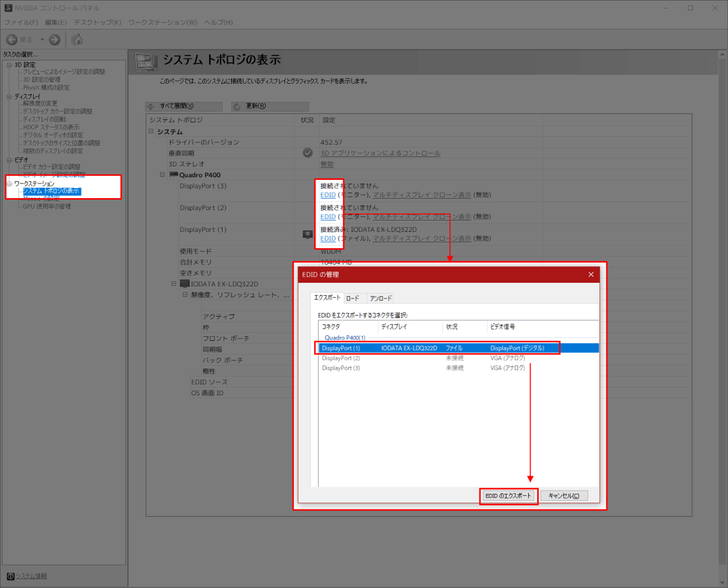The image size is (728, 588).
Task: Click the scrollbar up arrow of the main pane
Action: pos(723,55)
